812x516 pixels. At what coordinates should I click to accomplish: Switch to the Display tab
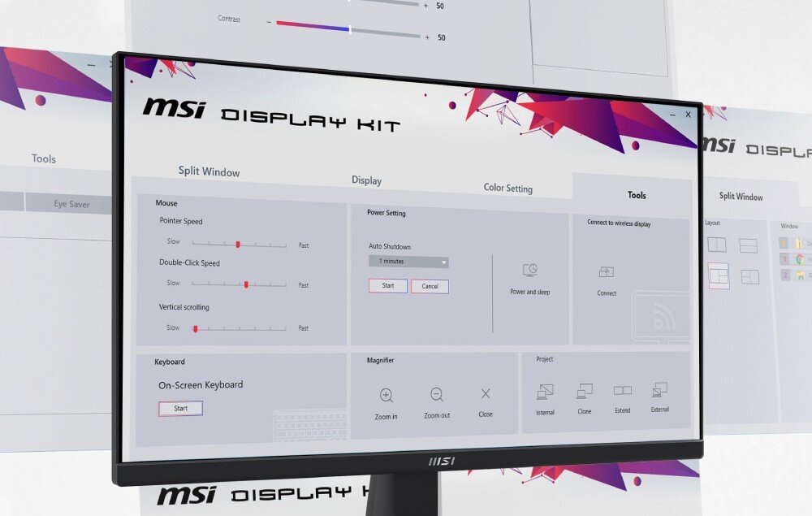point(367,180)
